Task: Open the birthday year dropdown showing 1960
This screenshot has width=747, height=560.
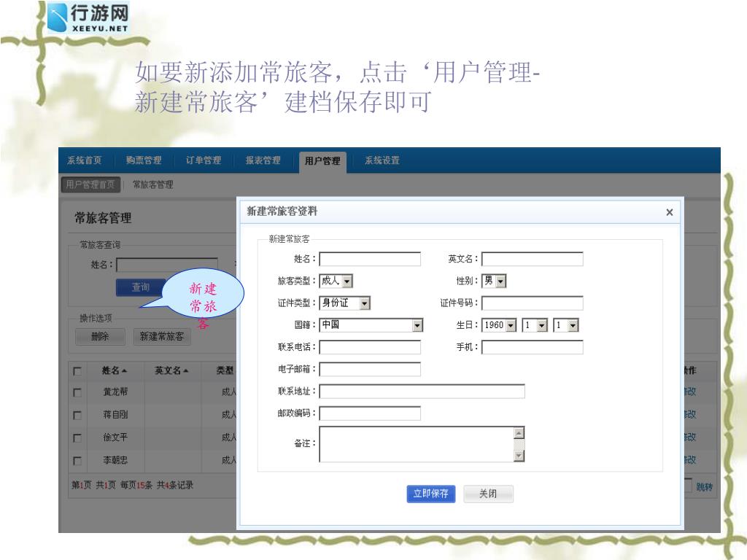Action: (499, 325)
